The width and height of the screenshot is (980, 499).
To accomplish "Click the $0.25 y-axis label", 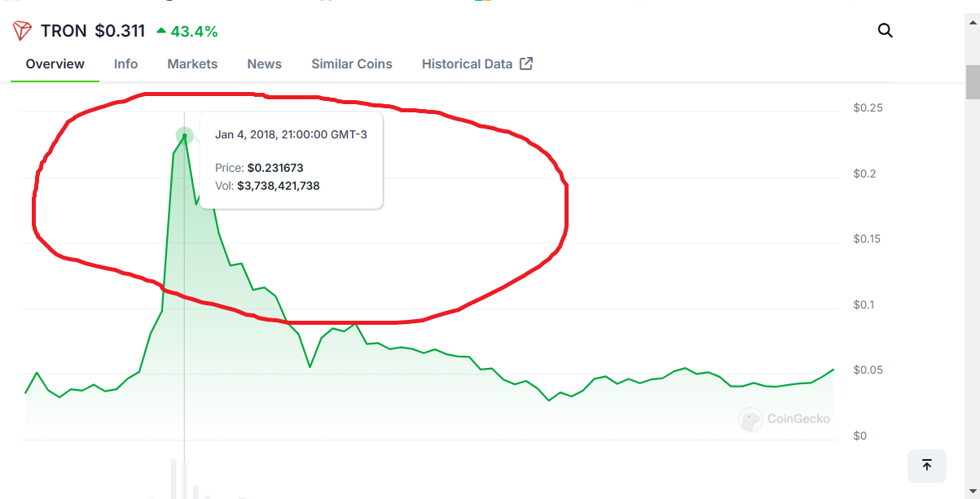I will click(868, 107).
